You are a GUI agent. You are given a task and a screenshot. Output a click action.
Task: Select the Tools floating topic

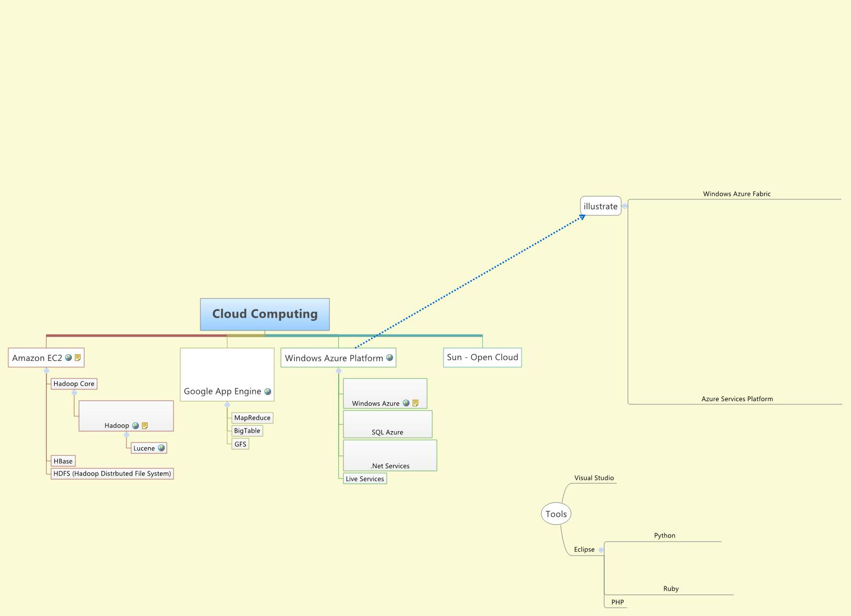(556, 513)
